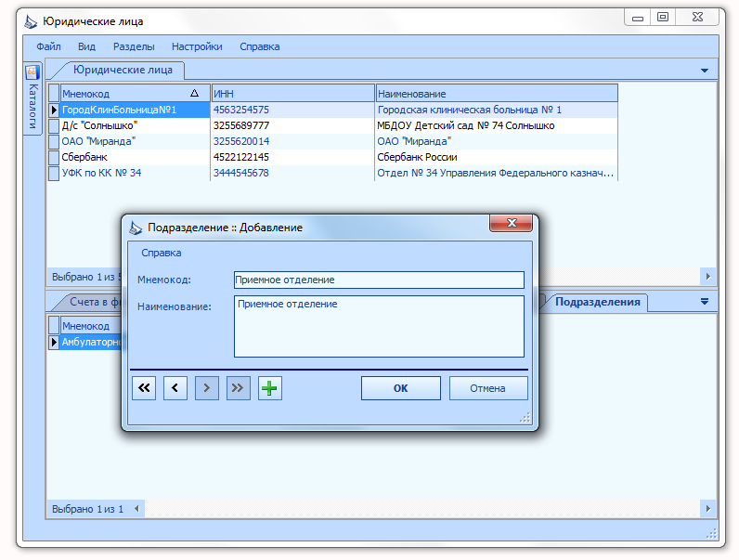Maximize the Юридические лица window
This screenshot has width=739, height=560.
[x=663, y=18]
